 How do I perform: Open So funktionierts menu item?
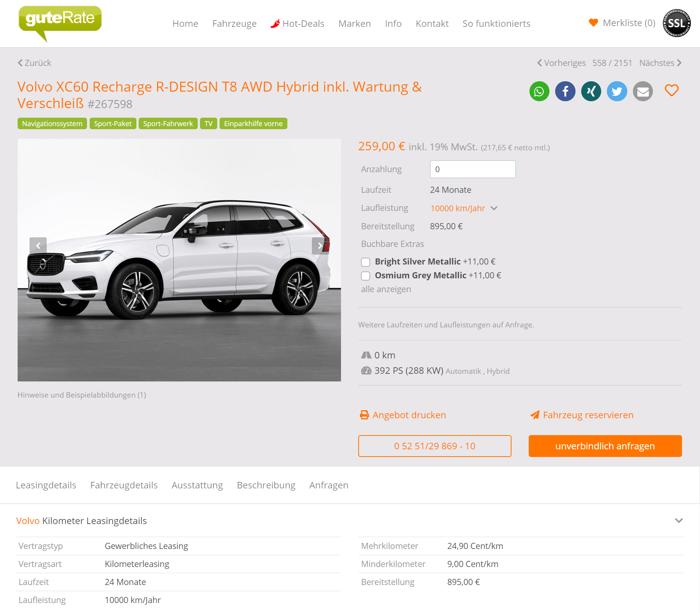(497, 24)
